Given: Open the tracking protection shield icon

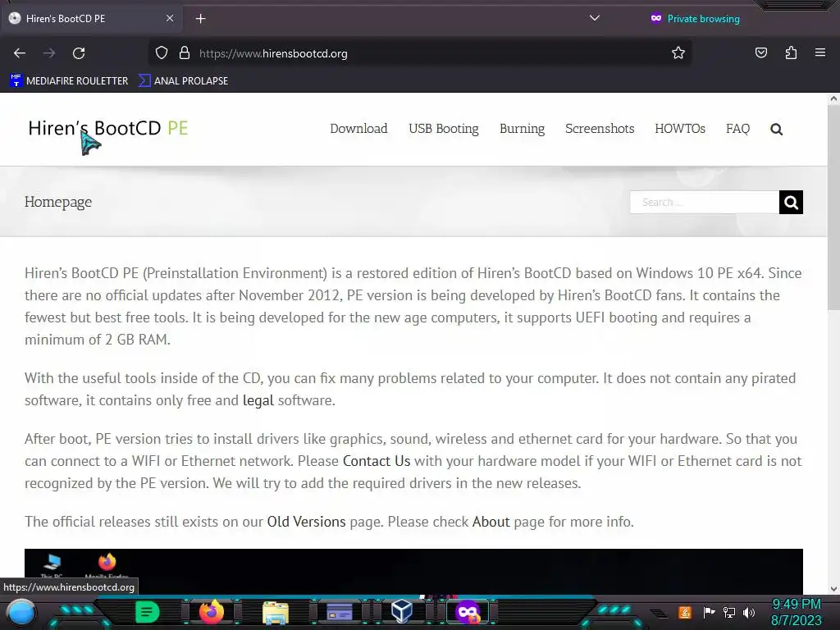Looking at the screenshot, I should tap(162, 53).
